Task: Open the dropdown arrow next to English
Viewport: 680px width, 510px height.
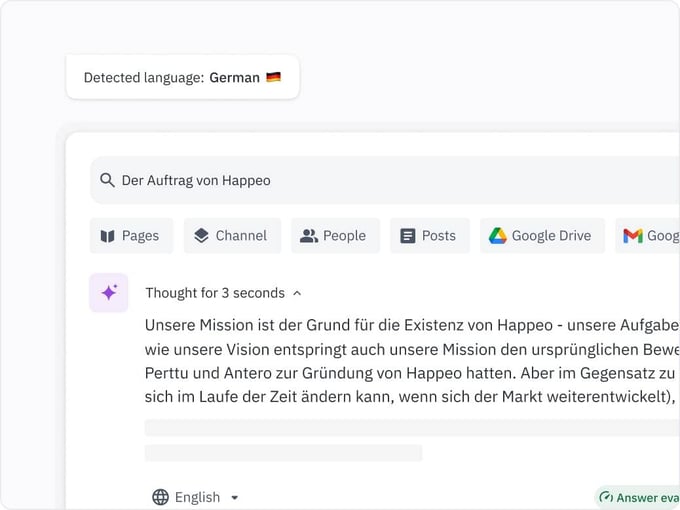Action: [235, 497]
